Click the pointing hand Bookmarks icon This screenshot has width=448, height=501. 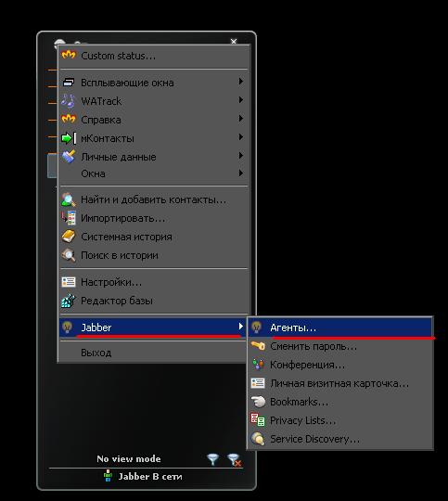[x=258, y=402]
